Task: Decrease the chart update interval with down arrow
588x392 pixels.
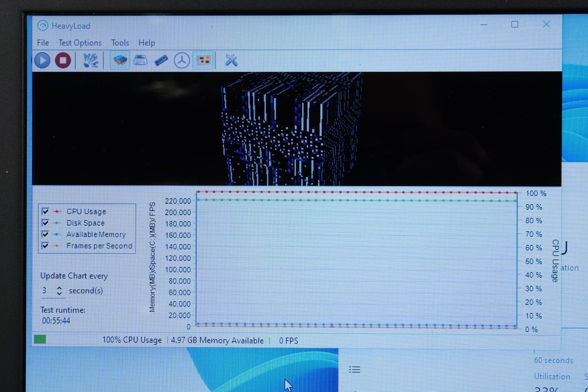Action: pyautogui.click(x=60, y=293)
